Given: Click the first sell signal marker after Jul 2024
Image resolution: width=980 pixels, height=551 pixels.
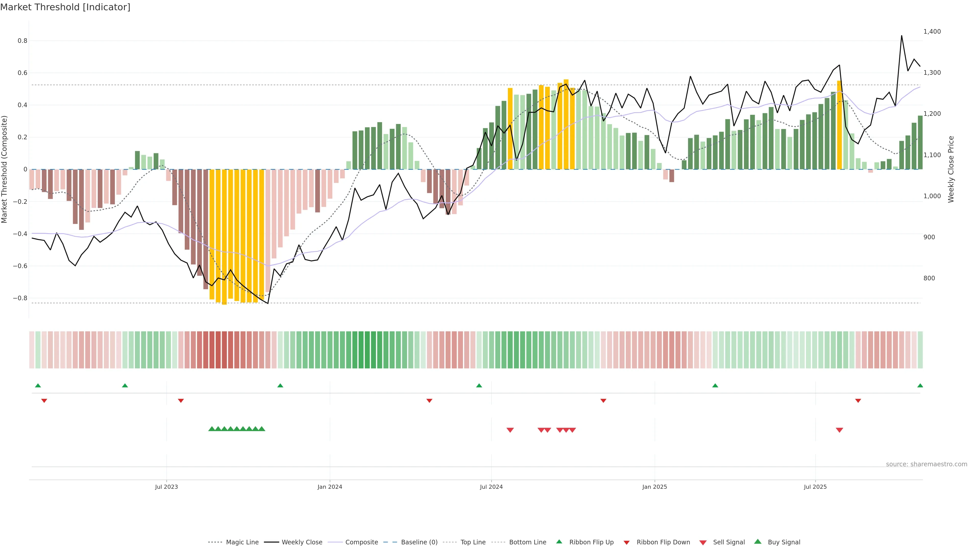Looking at the screenshot, I should click(x=510, y=430).
